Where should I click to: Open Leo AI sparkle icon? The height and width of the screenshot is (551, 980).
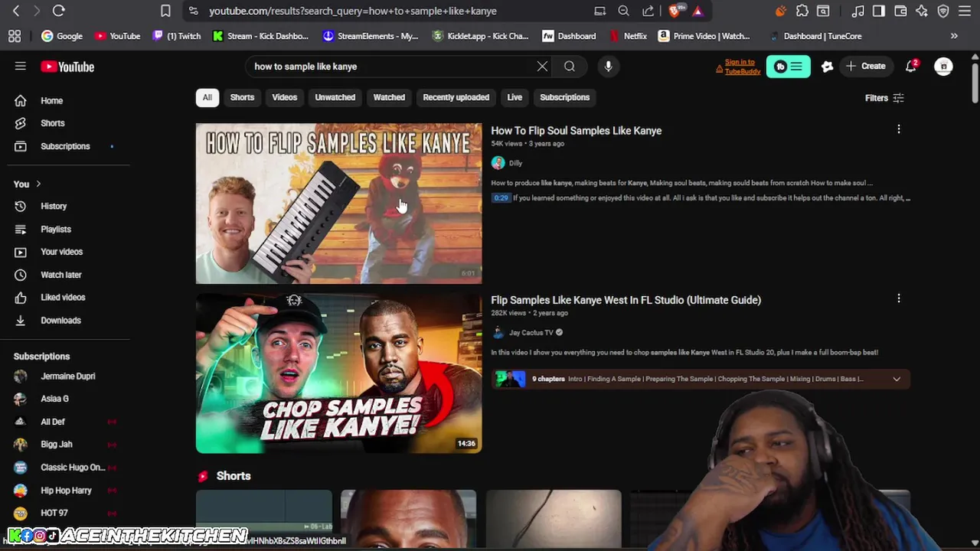922,11
